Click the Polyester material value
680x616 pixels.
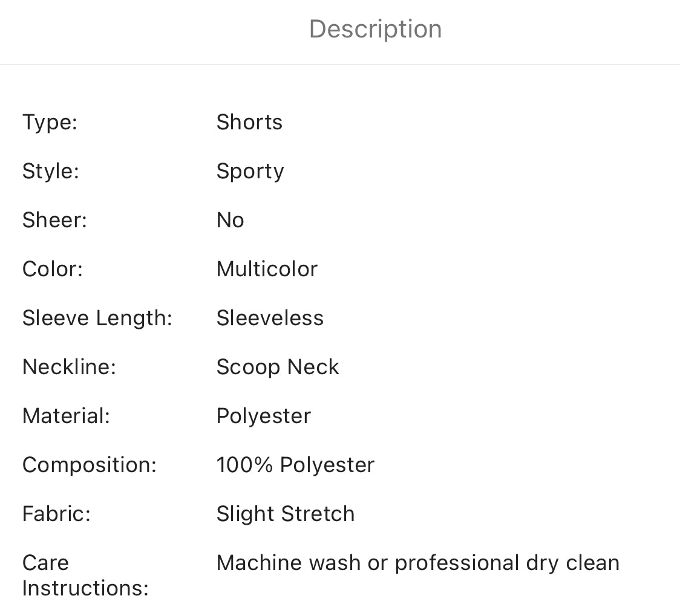point(263,416)
